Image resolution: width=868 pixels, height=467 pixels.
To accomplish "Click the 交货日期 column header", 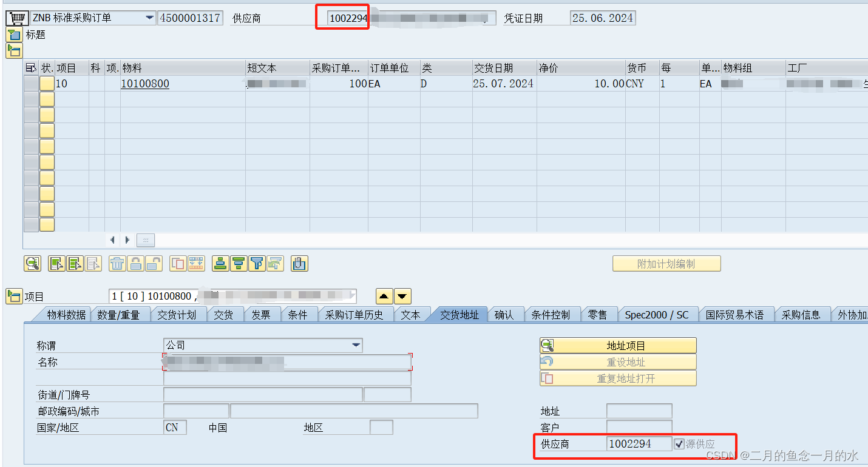I will (x=504, y=68).
